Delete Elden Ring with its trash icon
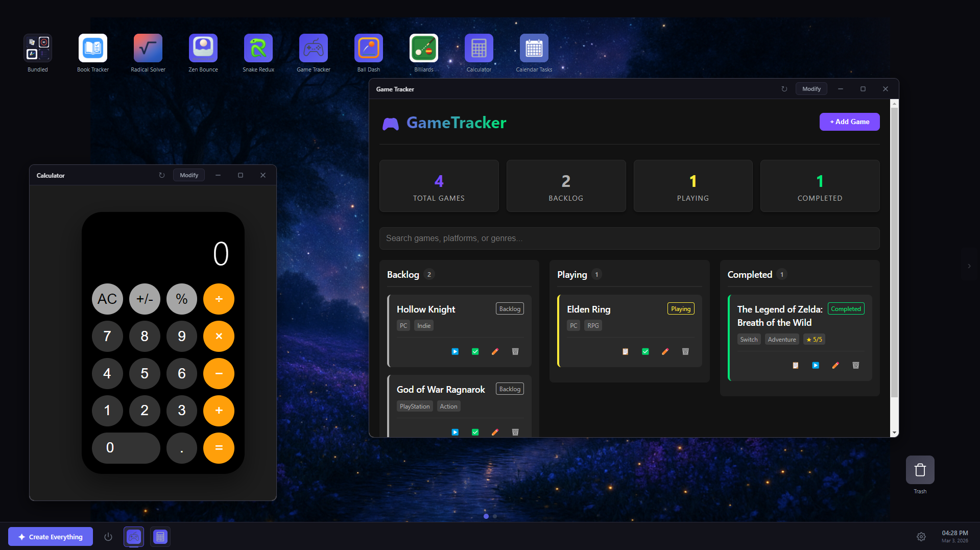The height and width of the screenshot is (550, 980). click(685, 351)
